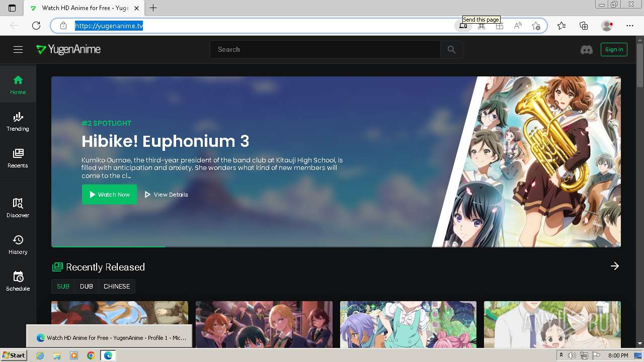The width and height of the screenshot is (644, 362).
Task: Open Trending in the sidebar
Action: tap(18, 121)
